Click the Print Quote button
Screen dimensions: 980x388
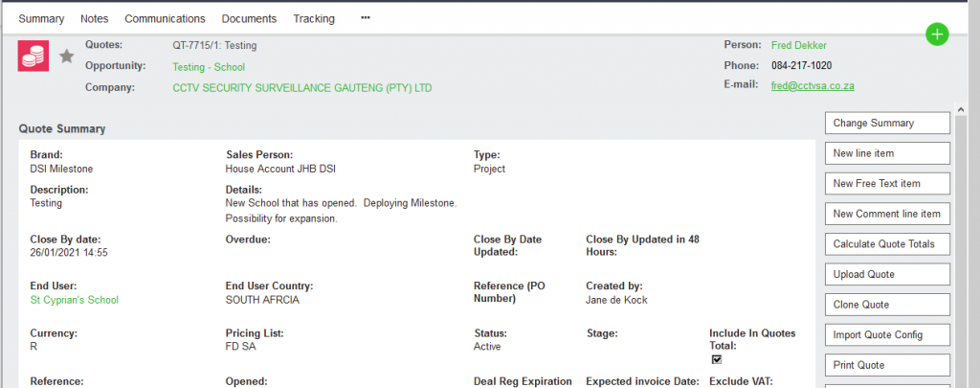[886, 365]
